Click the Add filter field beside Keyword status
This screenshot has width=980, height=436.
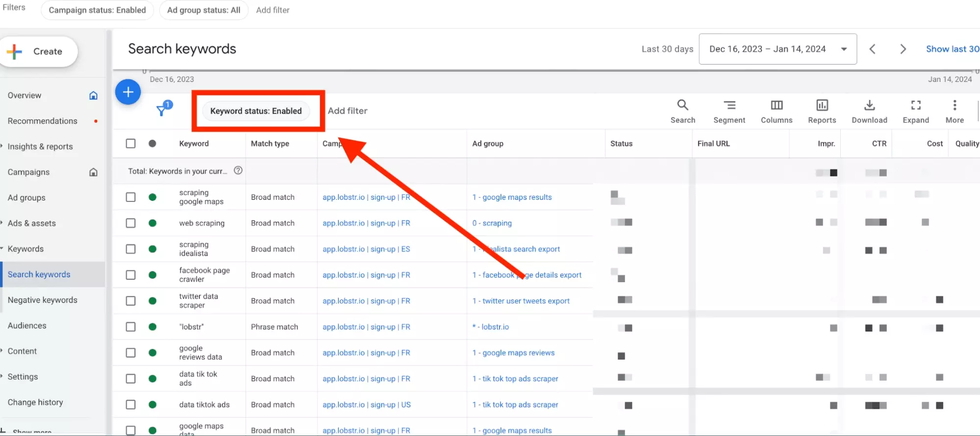coord(348,111)
